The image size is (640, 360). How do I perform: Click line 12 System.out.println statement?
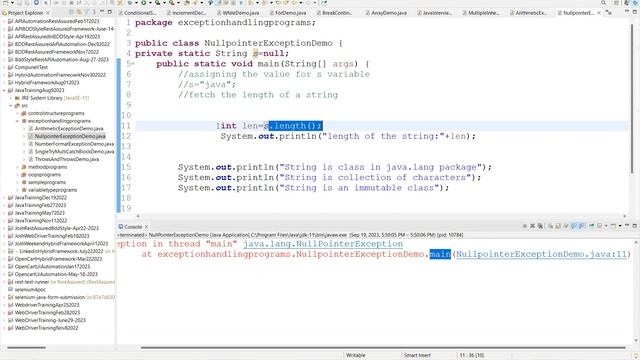(x=348, y=136)
